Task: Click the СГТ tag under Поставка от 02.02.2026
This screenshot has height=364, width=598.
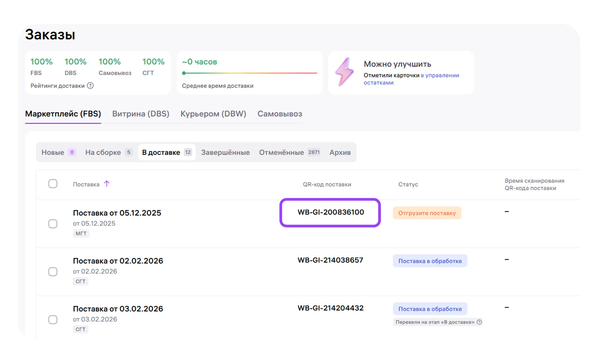Action: point(80,281)
